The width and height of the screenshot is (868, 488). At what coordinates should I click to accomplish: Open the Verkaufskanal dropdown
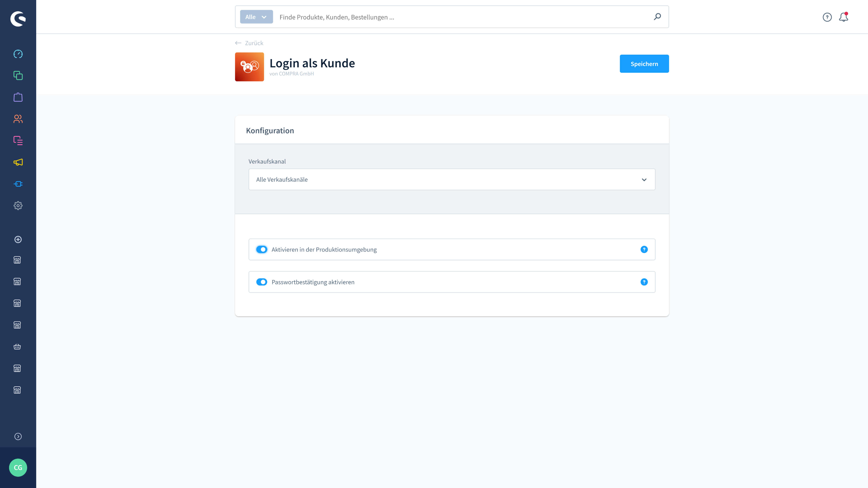452,180
